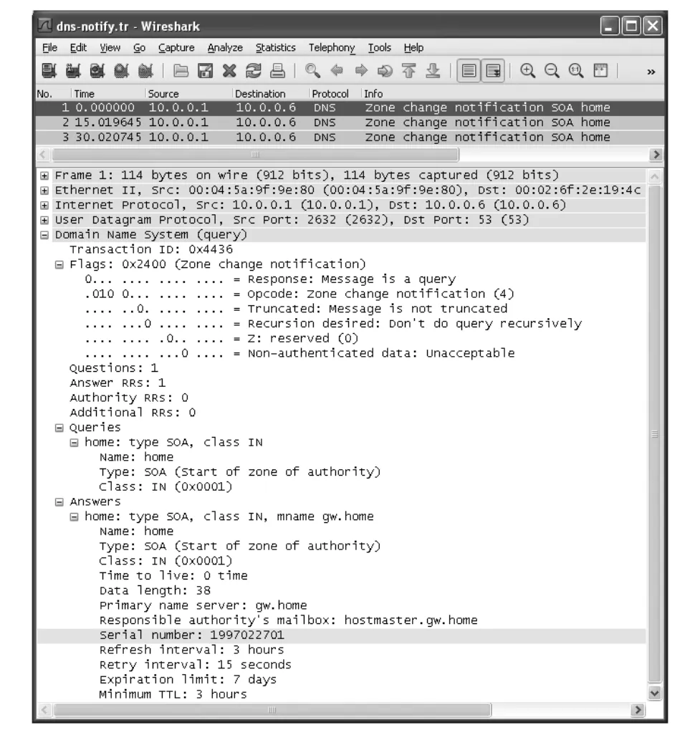This screenshot has width=700, height=735.
Task: Open a capture file folder icon
Action: pos(181,71)
